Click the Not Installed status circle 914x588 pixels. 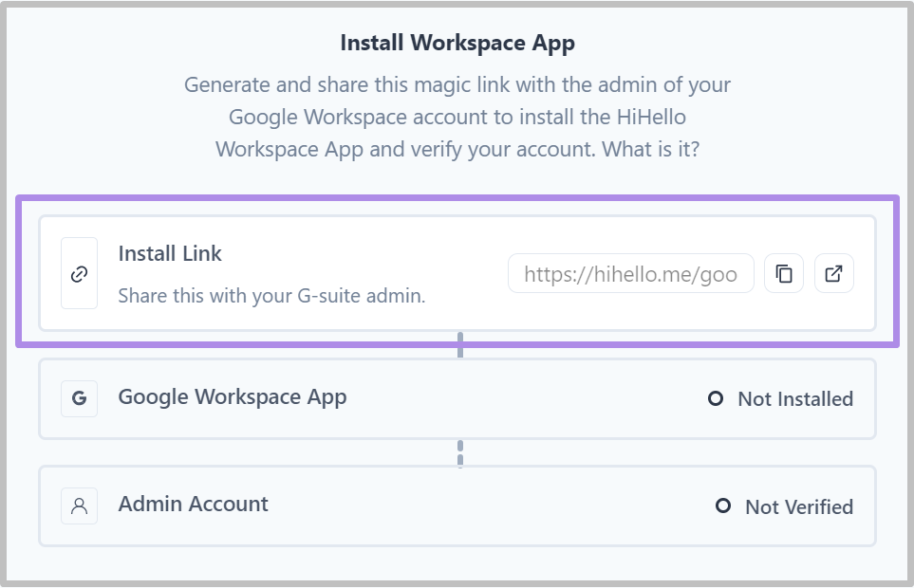pos(716,398)
